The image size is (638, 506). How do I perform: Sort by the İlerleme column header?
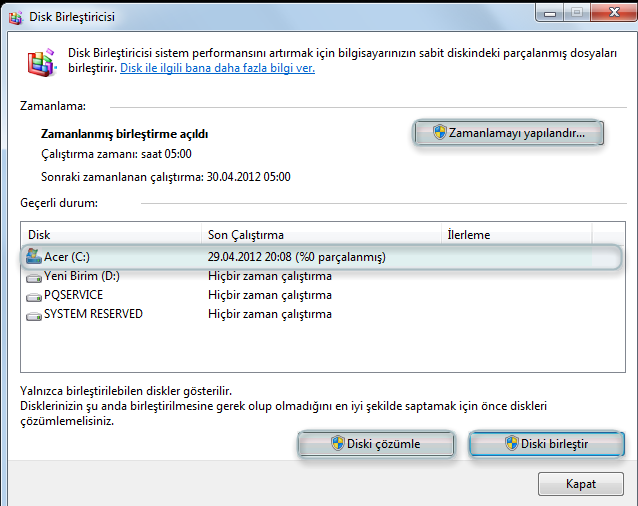[x=517, y=235]
